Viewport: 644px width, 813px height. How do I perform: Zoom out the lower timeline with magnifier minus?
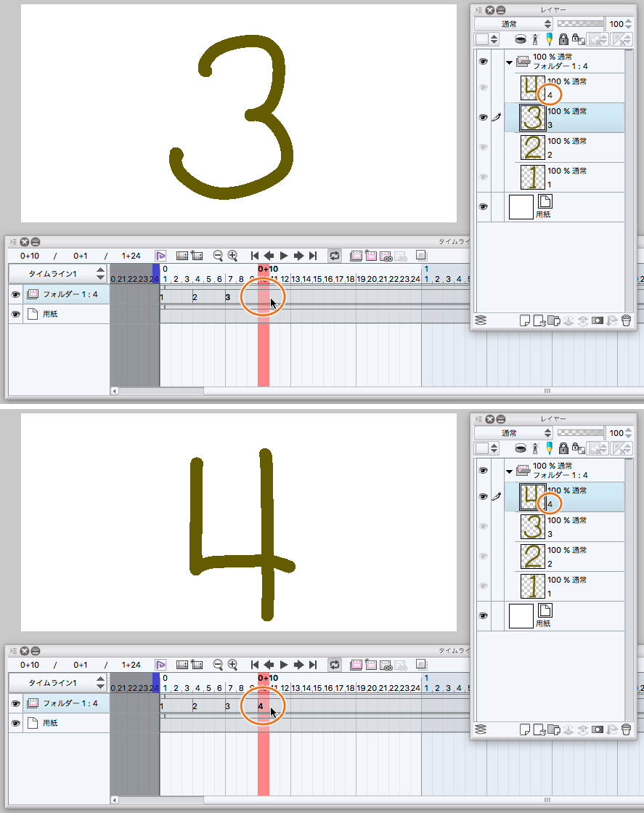coord(218,665)
